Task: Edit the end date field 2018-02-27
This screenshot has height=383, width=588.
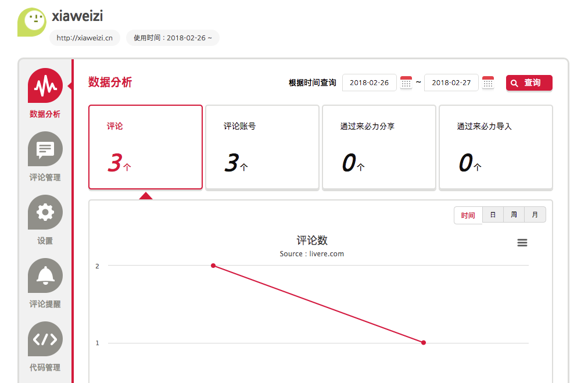Action: pos(451,83)
